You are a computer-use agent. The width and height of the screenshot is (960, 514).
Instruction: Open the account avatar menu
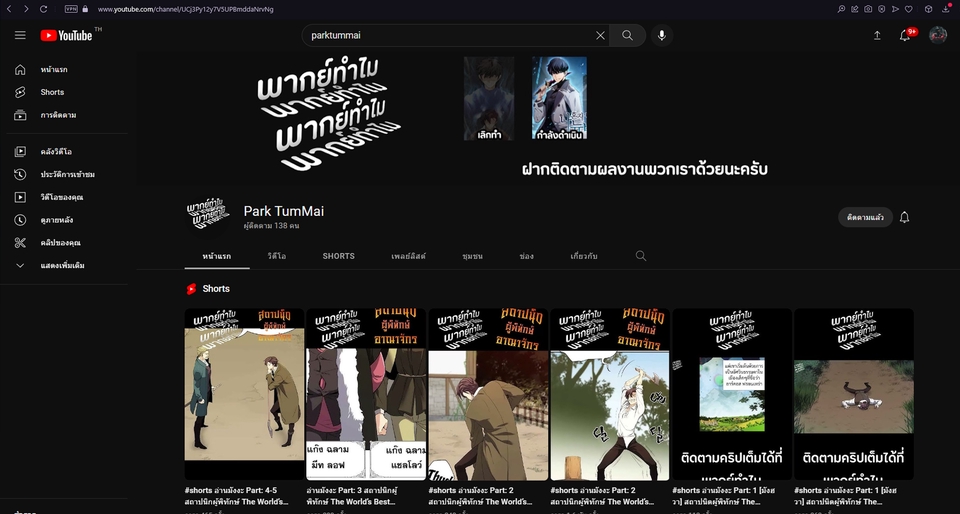tap(938, 35)
